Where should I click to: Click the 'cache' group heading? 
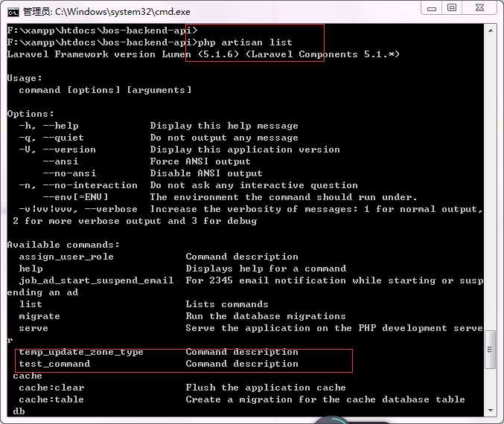click(28, 376)
